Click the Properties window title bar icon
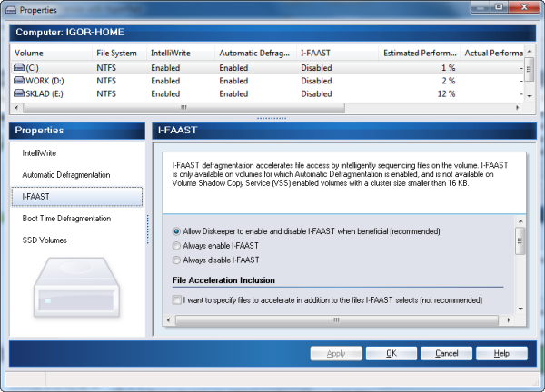 (11, 10)
